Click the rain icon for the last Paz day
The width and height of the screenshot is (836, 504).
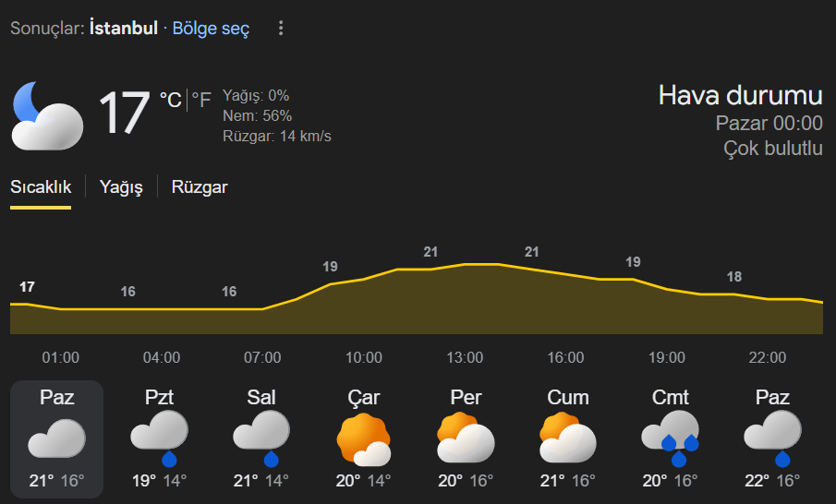click(772, 438)
